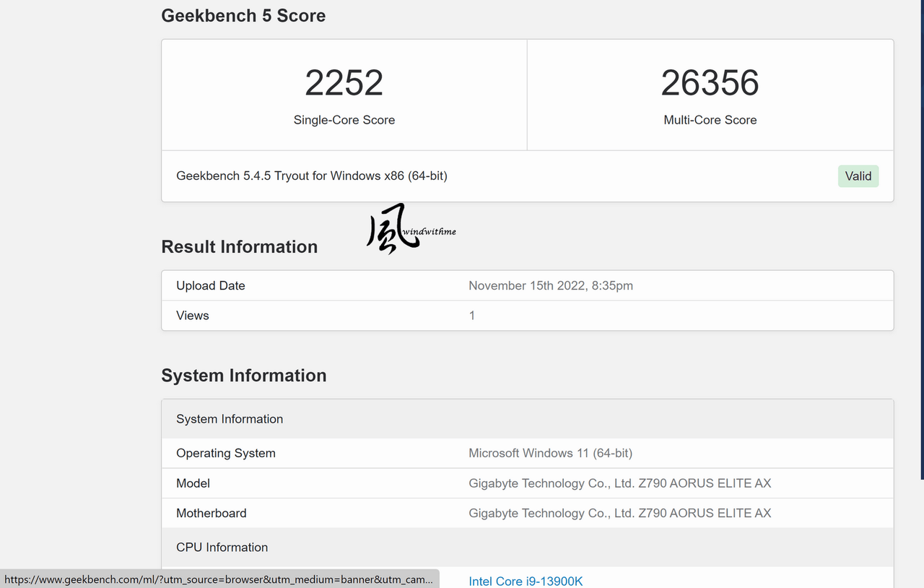Screen dimensions: 924x588
Task: Click the Upload Date row label
Action: (211, 286)
